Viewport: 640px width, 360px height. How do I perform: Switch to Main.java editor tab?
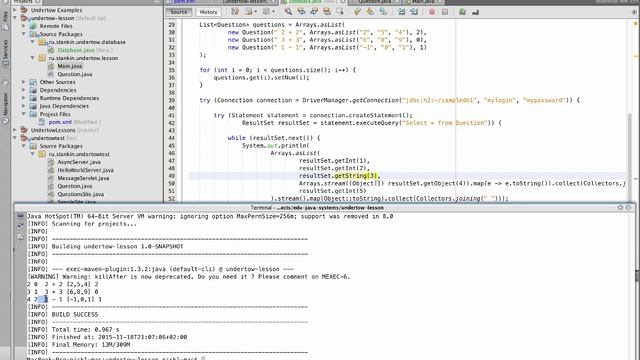[422, 2]
